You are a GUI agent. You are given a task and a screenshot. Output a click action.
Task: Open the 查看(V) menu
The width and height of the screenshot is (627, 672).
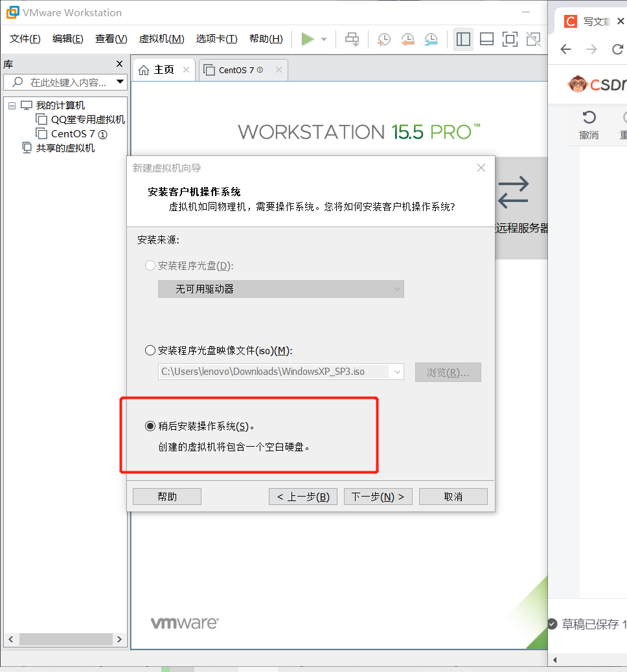point(111,39)
